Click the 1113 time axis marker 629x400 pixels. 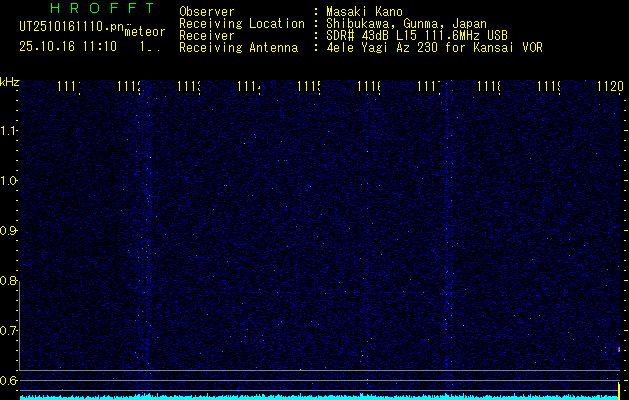click(x=189, y=86)
